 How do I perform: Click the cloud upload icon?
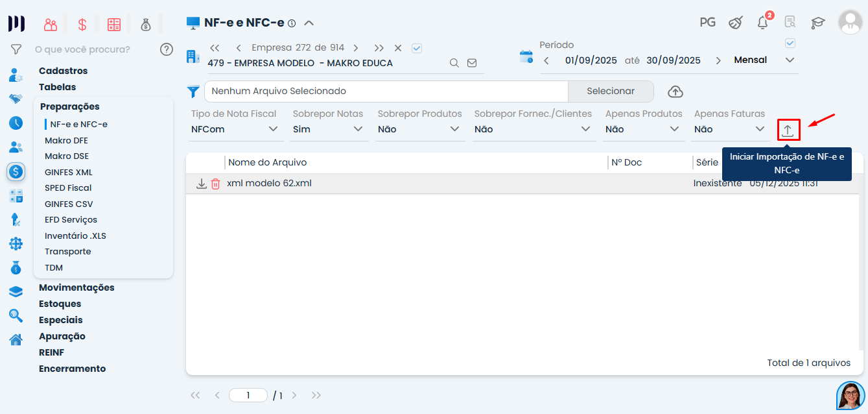click(x=675, y=91)
